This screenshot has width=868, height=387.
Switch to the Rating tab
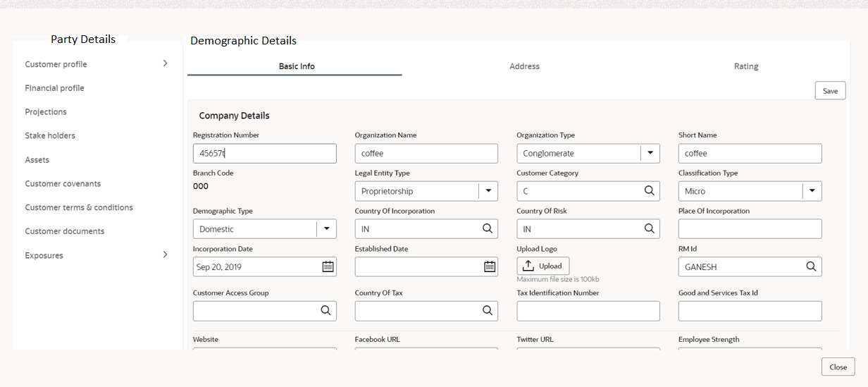click(745, 66)
